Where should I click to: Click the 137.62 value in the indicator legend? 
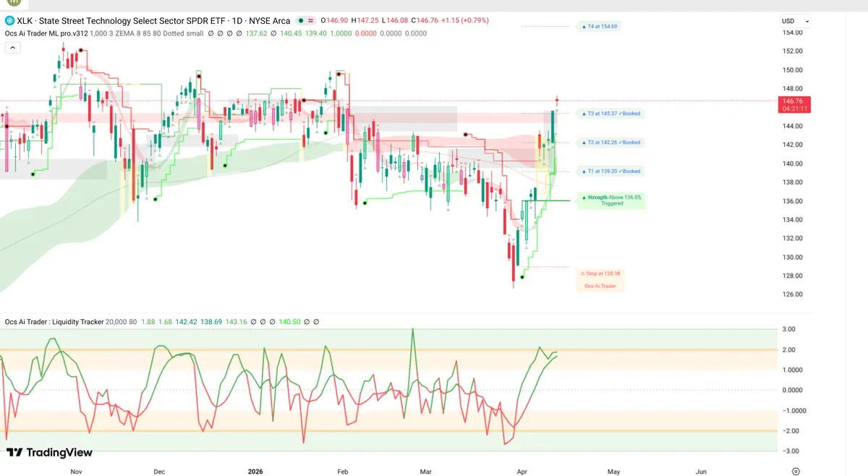click(x=257, y=33)
